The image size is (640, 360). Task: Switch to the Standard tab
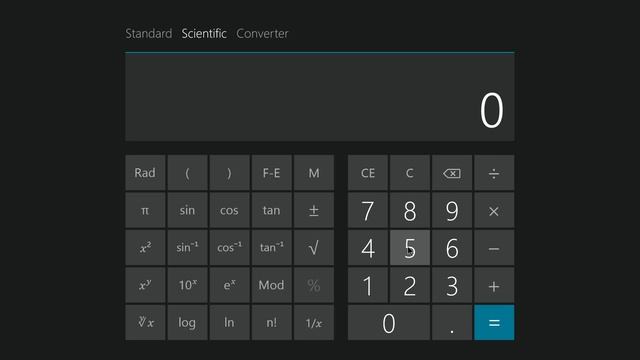pos(149,33)
